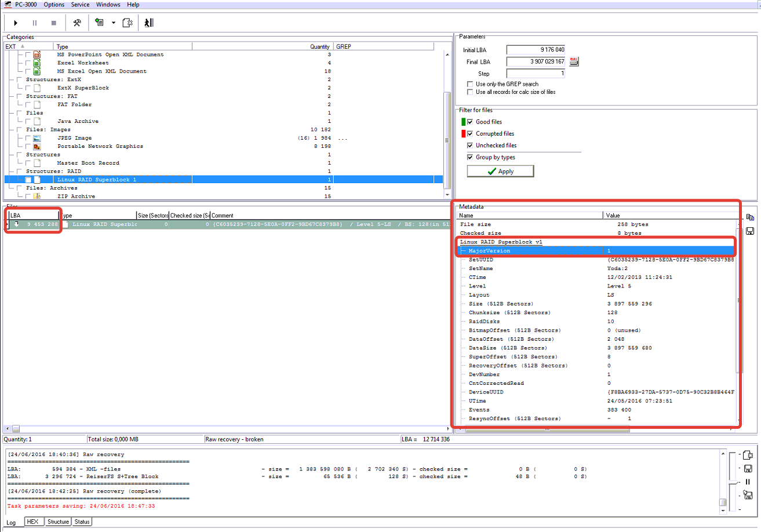Viewport: 761px width, 532px height.
Task: Toggle the Corrupted files filter checkbox
Action: click(470, 133)
